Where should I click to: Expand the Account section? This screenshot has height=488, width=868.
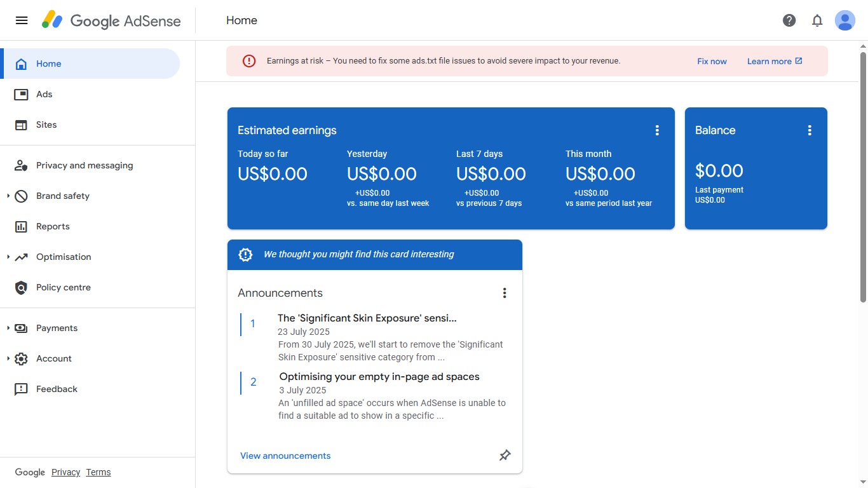point(8,358)
